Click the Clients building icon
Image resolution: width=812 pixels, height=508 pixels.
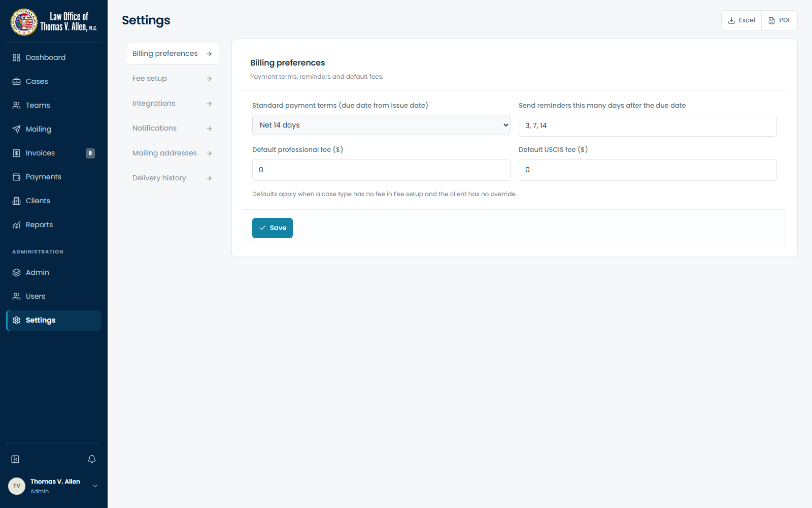coord(16,201)
